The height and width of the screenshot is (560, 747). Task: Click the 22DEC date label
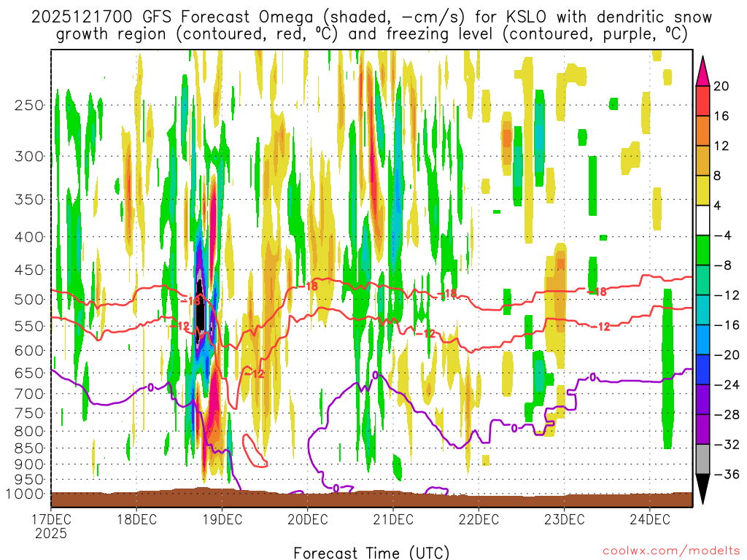click(x=479, y=519)
